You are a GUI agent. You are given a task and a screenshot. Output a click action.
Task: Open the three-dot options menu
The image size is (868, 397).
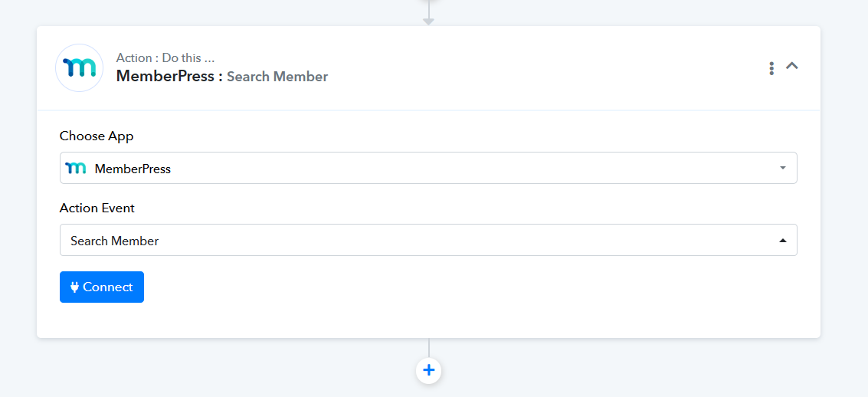(x=771, y=68)
